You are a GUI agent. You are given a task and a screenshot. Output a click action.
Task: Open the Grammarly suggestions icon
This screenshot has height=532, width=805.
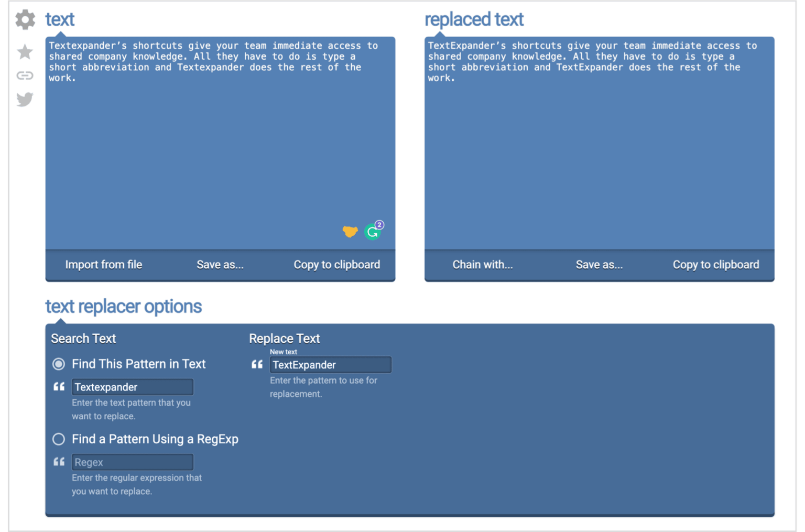[x=372, y=231]
